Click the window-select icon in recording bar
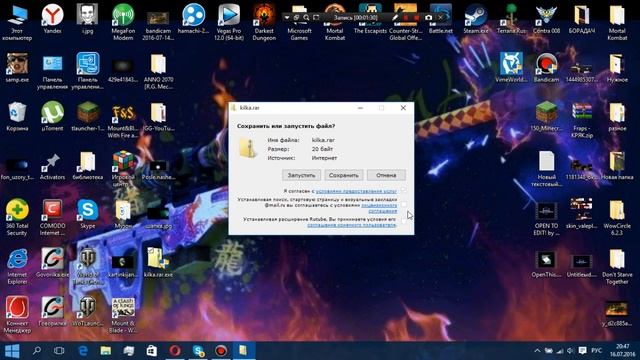 [x=296, y=18]
